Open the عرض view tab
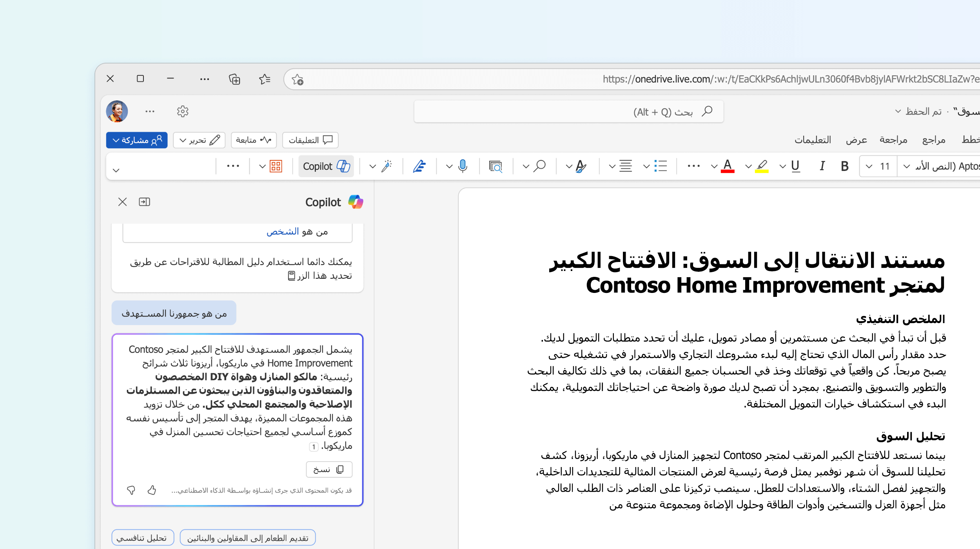 pos(856,140)
